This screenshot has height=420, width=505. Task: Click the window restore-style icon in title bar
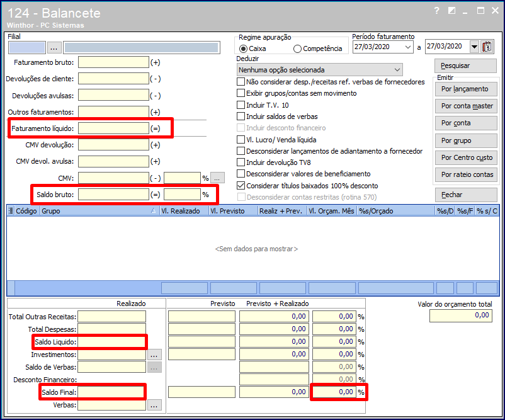tap(452, 11)
